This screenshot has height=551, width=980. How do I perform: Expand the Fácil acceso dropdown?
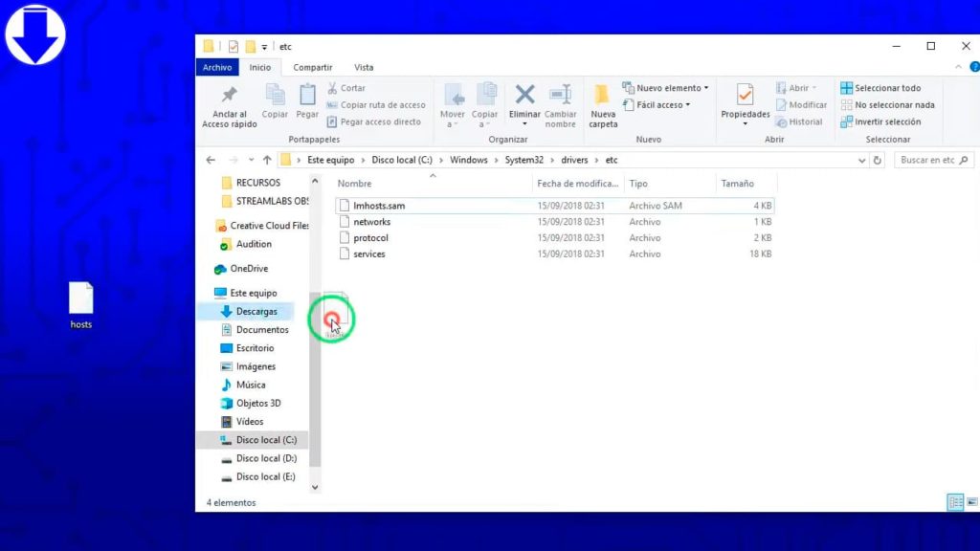657,105
